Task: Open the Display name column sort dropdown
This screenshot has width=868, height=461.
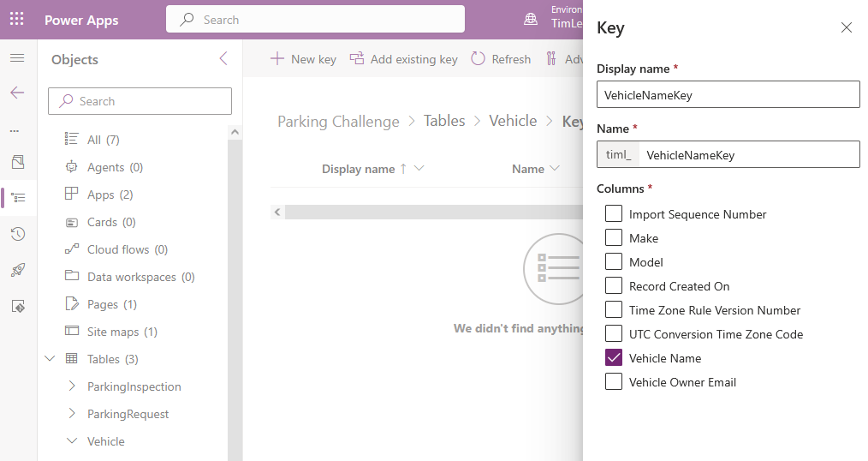Action: click(x=419, y=169)
